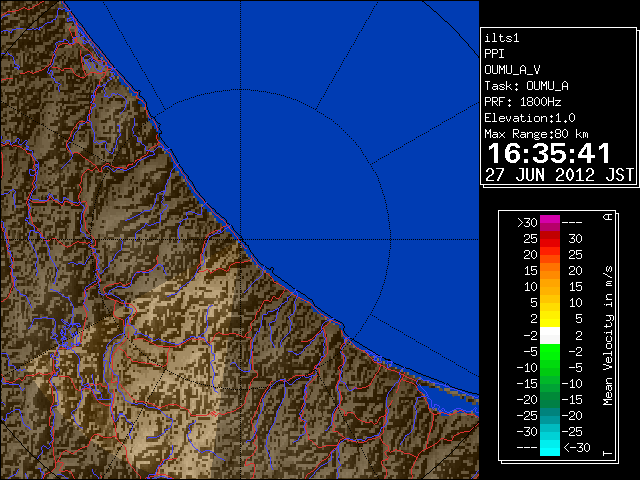The width and height of the screenshot is (640, 480).
Task: Select the white near-zero velocity color swatch
Action: point(550,336)
